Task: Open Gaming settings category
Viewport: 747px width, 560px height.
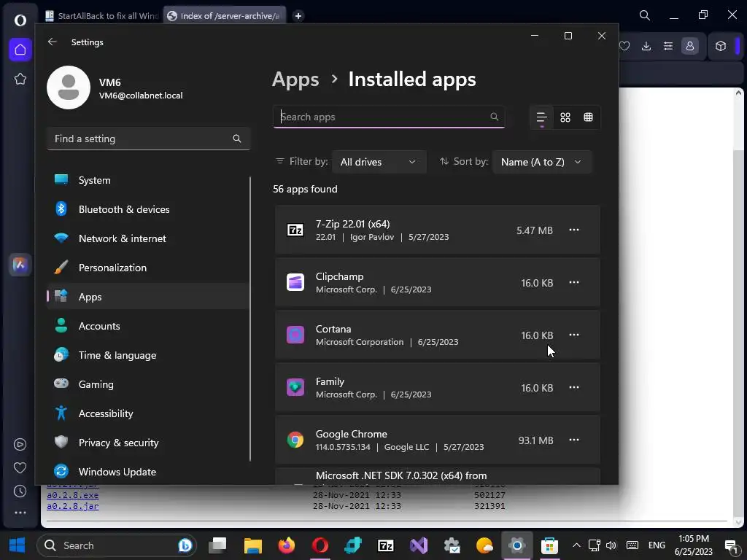Action: coord(147,384)
